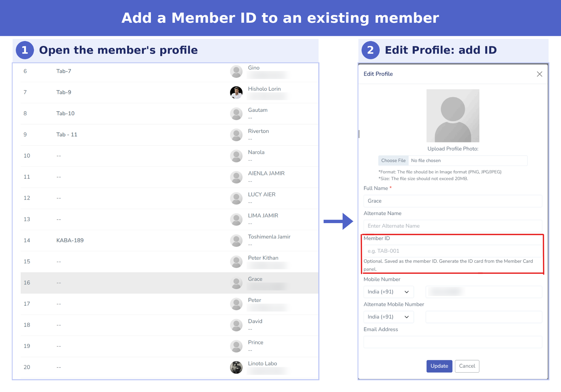This screenshot has width=561, height=392.
Task: Close the Edit Profile dialog
Action: (x=539, y=74)
